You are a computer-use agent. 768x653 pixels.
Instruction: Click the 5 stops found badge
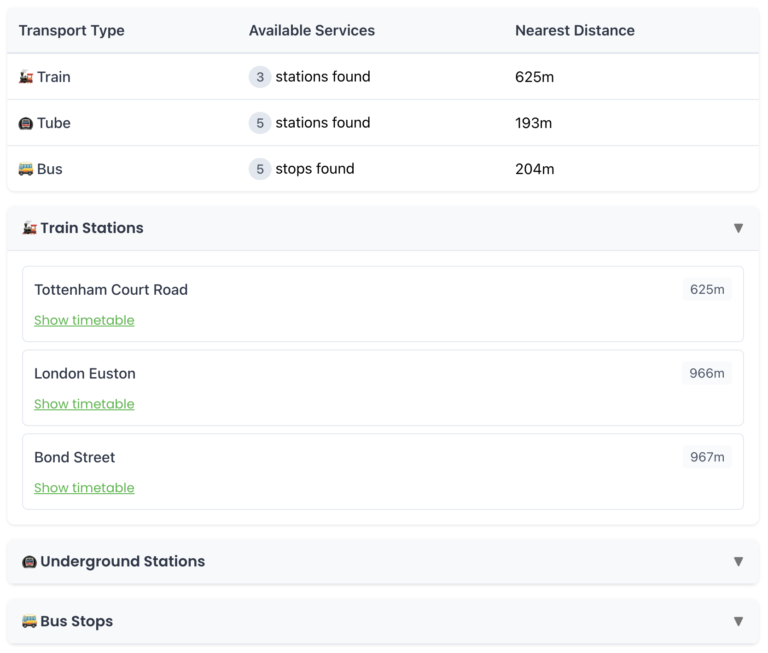[x=260, y=169]
